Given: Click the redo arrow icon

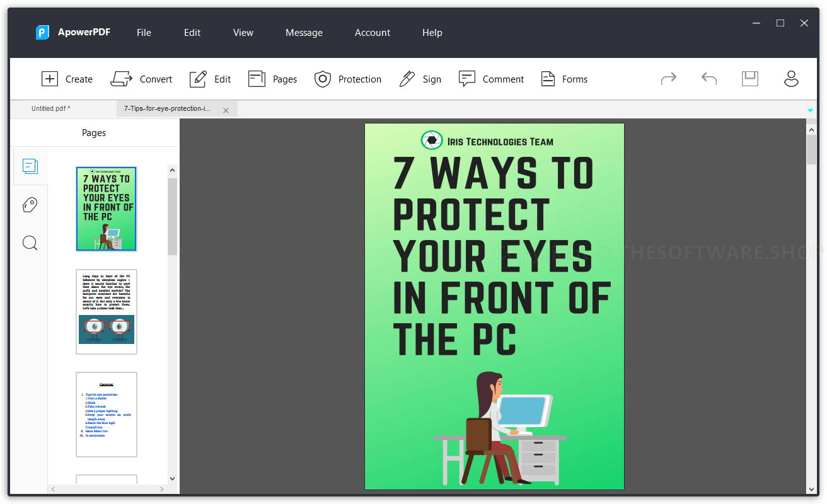Looking at the screenshot, I should pos(669,79).
